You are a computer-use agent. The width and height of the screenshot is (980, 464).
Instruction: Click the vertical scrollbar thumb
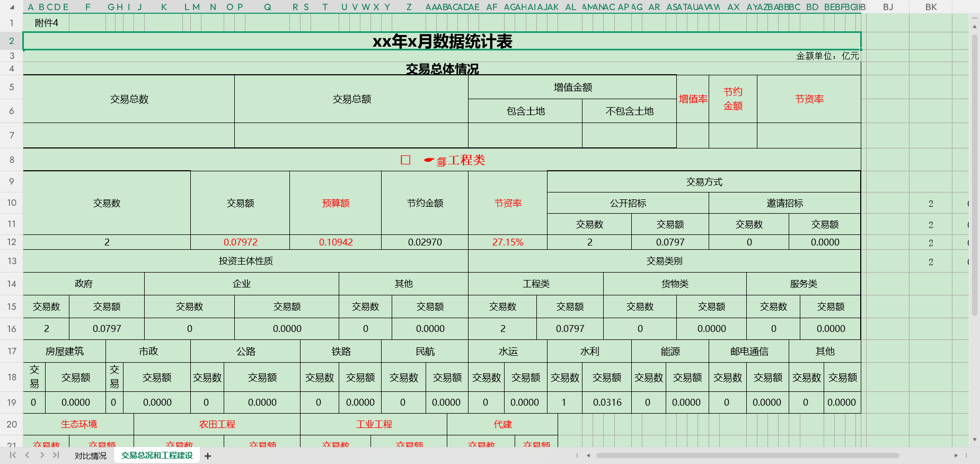(975, 175)
